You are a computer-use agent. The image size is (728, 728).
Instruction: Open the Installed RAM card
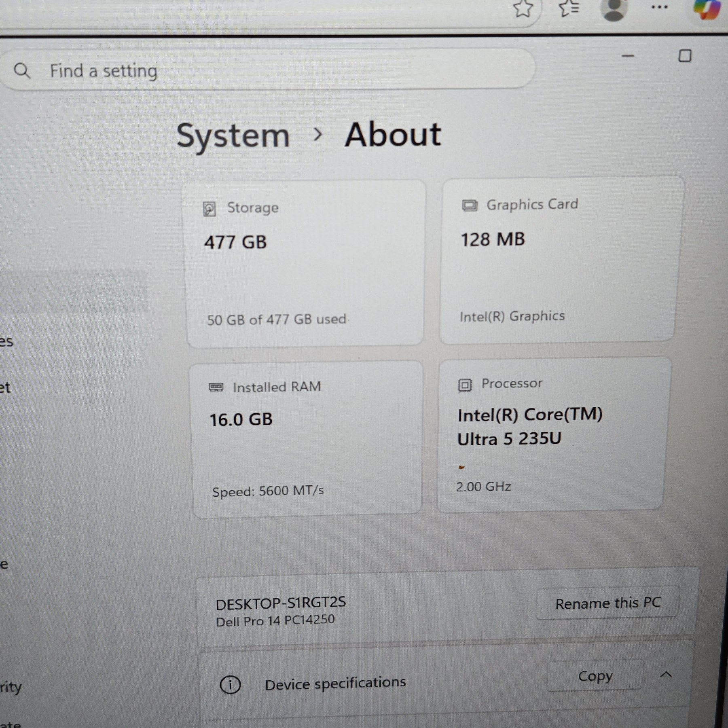pos(307,439)
